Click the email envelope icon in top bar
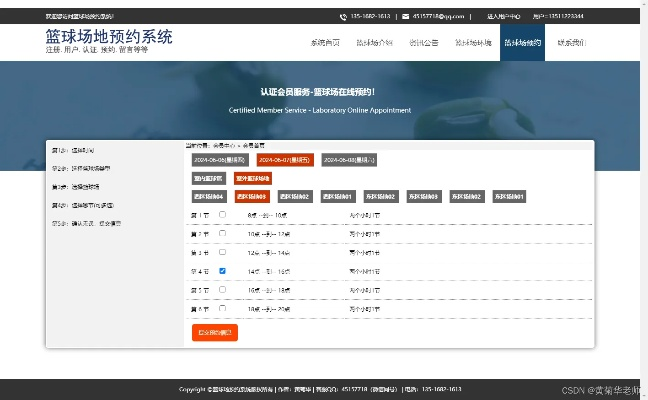Screen dimensions: 648x400 pyautogui.click(x=404, y=17)
